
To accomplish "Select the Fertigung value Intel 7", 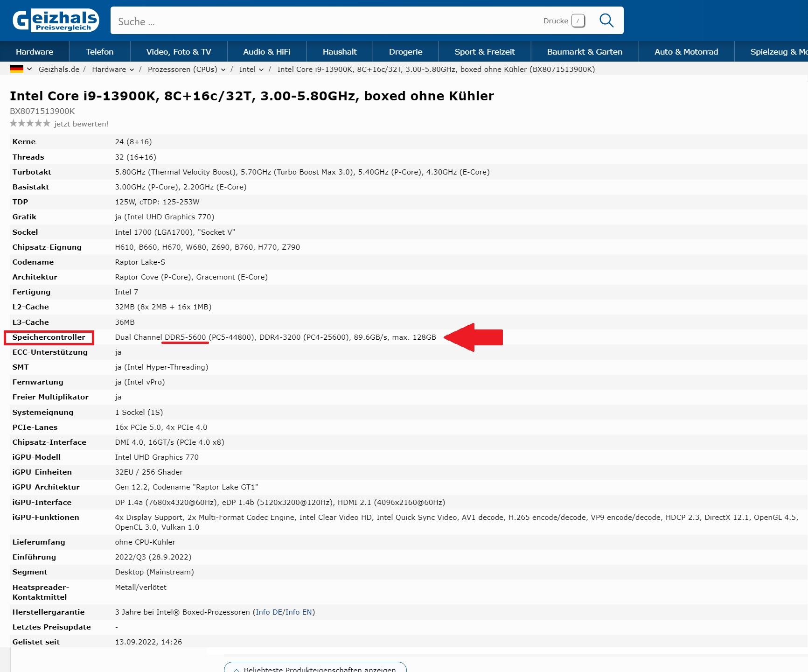I will [x=126, y=292].
